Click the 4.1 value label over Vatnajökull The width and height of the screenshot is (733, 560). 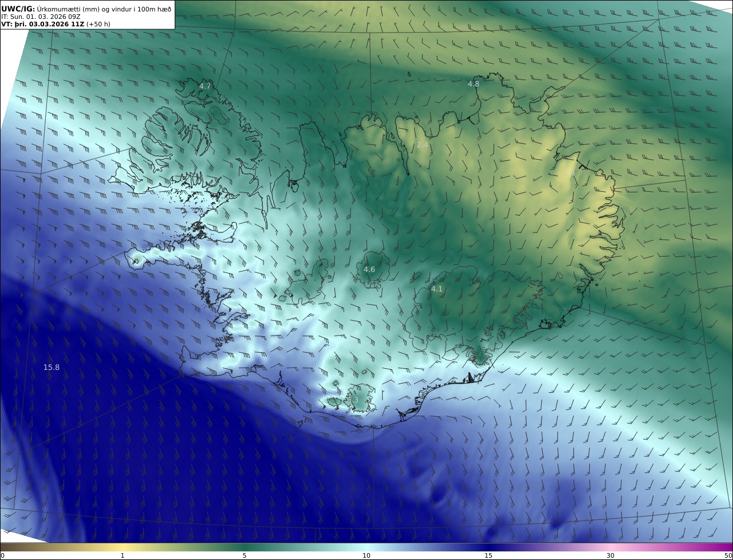tap(437, 289)
